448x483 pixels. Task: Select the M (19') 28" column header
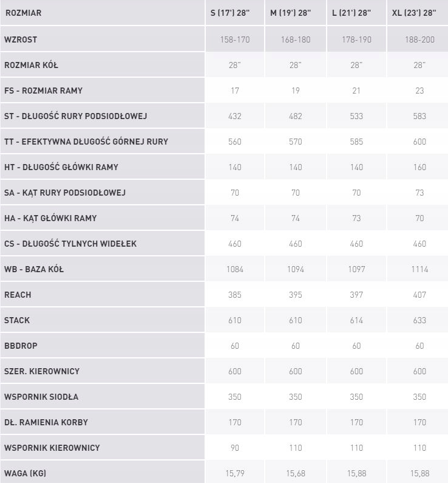click(290, 13)
